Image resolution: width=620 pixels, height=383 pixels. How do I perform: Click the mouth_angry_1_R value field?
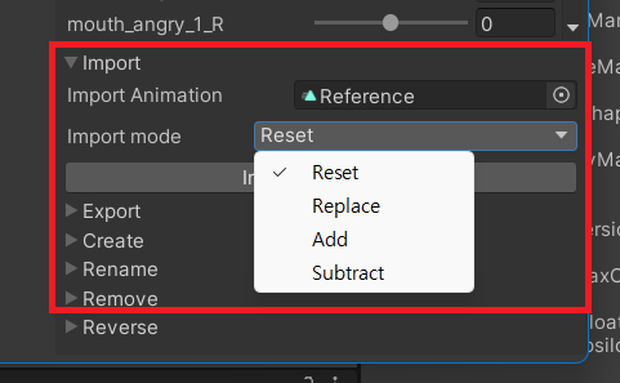click(x=515, y=24)
